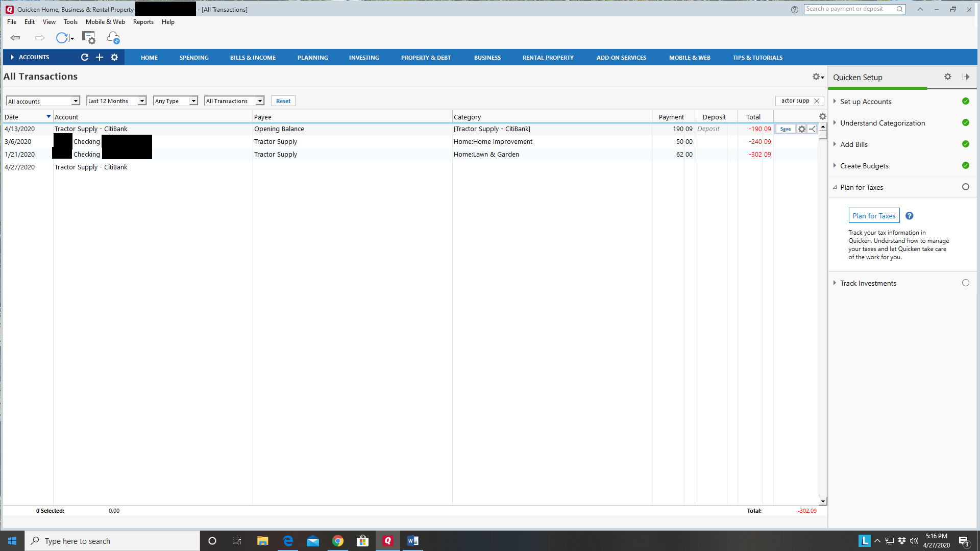Open accounts bar gear settings icon
The width and height of the screenshot is (980, 551).
pyautogui.click(x=114, y=57)
